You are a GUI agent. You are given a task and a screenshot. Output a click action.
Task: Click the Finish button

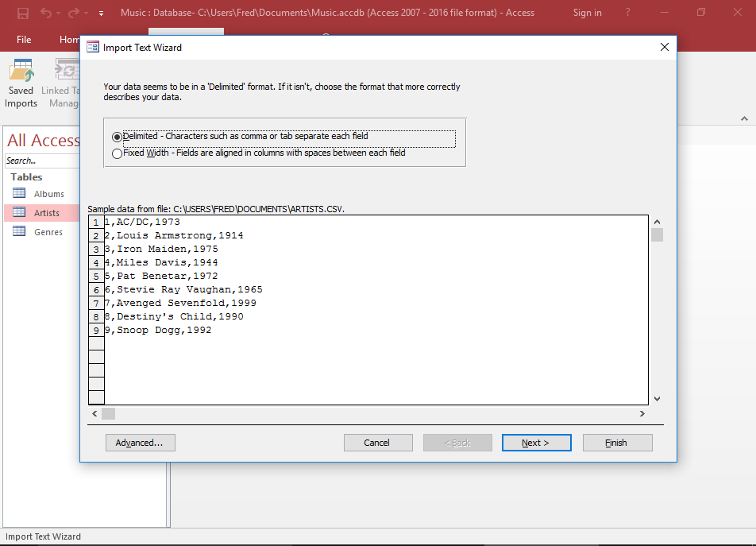pos(617,443)
